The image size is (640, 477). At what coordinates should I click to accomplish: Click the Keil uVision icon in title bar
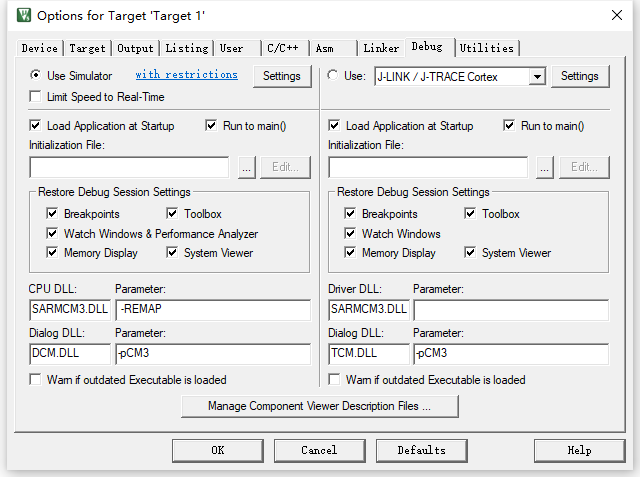pos(24,16)
